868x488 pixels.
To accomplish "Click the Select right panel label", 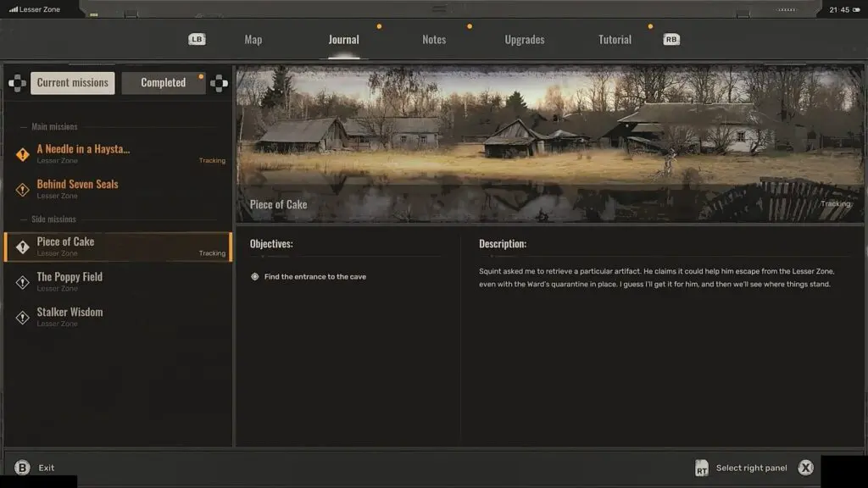I will point(751,468).
